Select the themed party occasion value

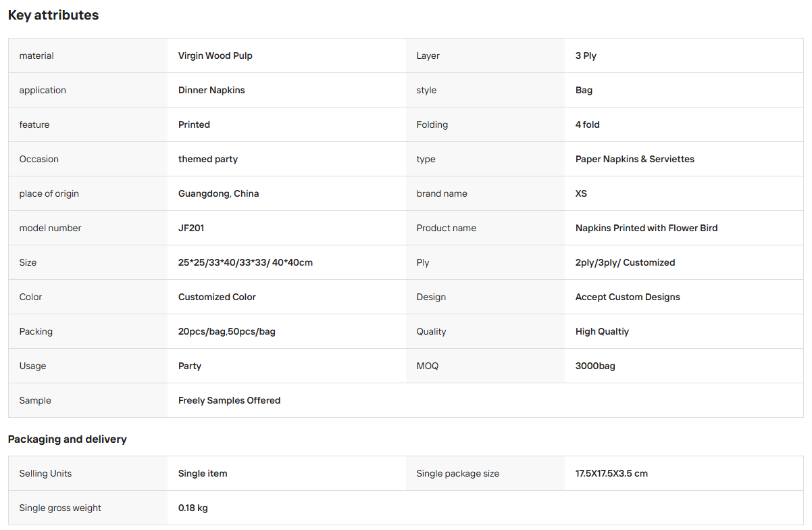pos(208,159)
